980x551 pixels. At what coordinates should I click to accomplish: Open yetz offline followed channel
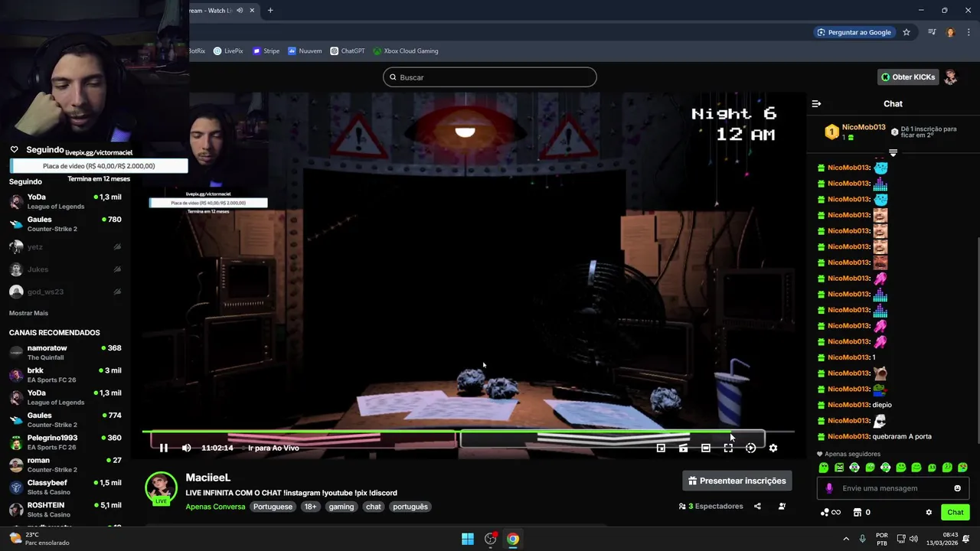pos(65,246)
